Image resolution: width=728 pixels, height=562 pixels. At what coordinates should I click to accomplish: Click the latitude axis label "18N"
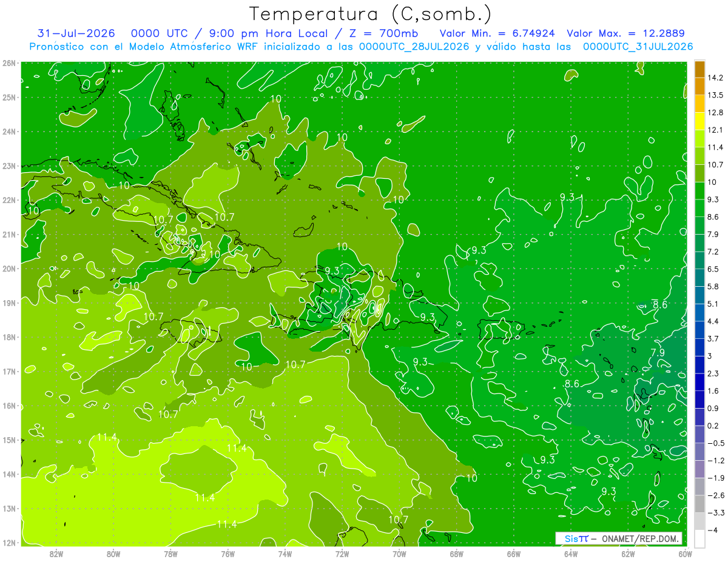coord(9,337)
